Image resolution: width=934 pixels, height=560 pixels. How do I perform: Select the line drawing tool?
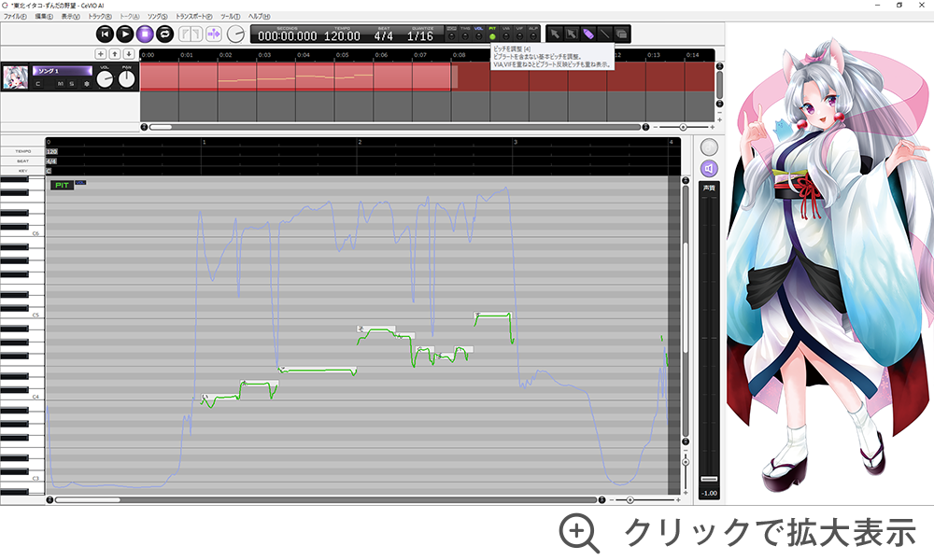[604, 34]
